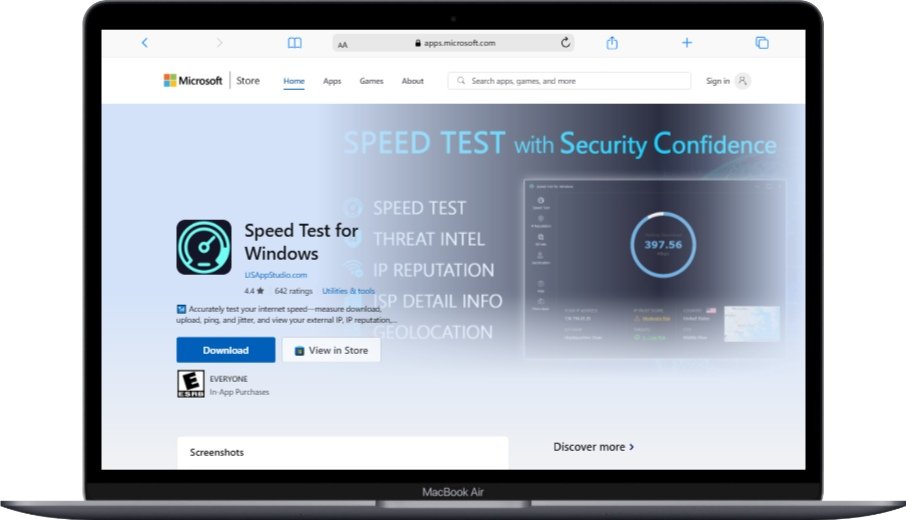Click the app screenshot preview in banner
The height and width of the screenshot is (520, 906).
(655, 269)
